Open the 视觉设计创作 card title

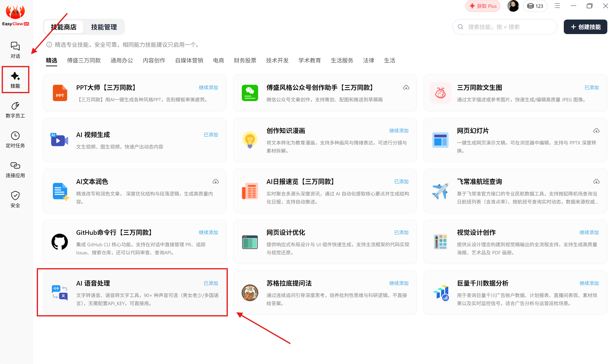tap(476, 232)
